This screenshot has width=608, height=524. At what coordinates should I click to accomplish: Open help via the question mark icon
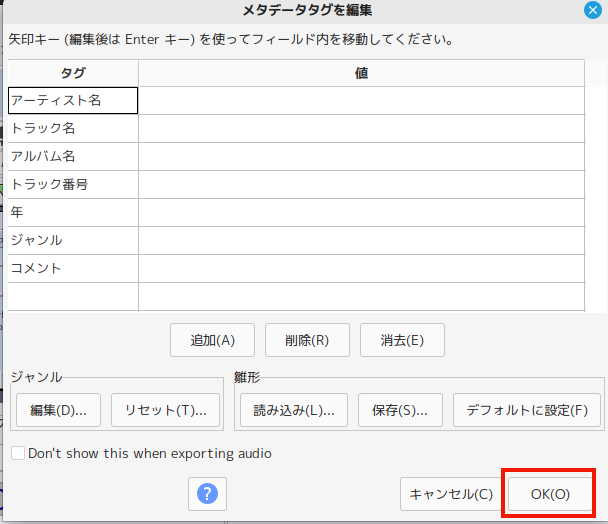(x=207, y=493)
